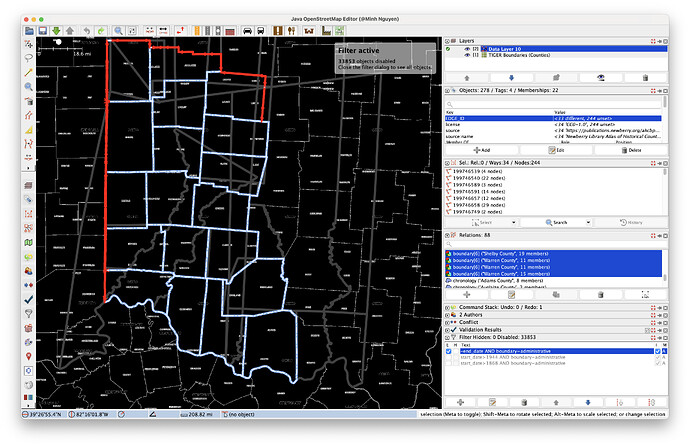Click the Redo arrow in the toolbar
This screenshot has height=446, width=690.
(x=103, y=30)
